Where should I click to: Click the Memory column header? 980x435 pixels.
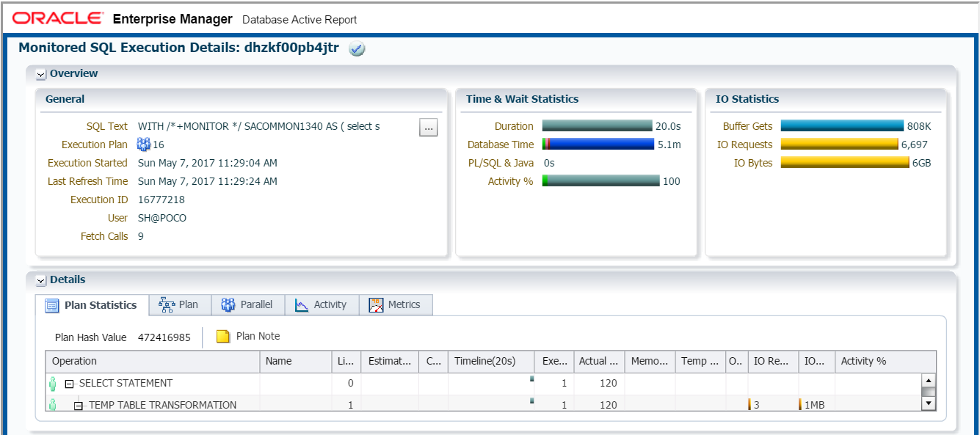click(650, 362)
